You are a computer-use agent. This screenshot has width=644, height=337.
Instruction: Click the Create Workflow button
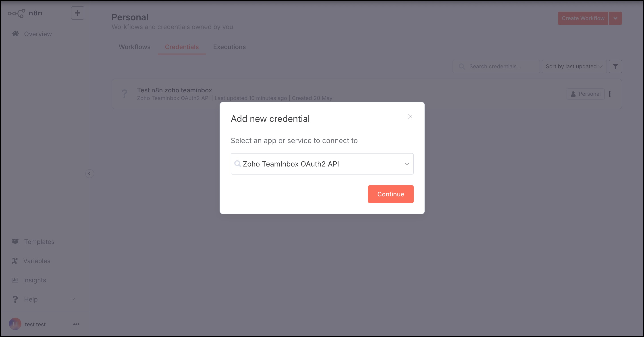pyautogui.click(x=583, y=18)
